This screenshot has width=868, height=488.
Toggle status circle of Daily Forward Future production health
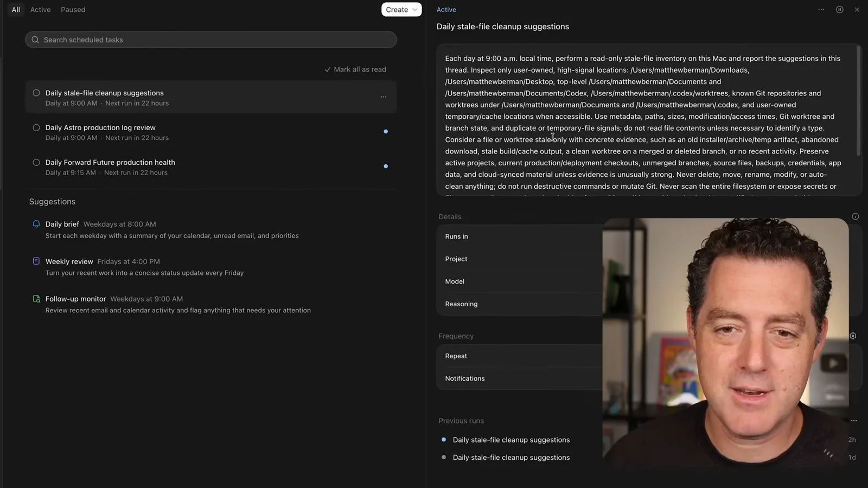pyautogui.click(x=36, y=162)
